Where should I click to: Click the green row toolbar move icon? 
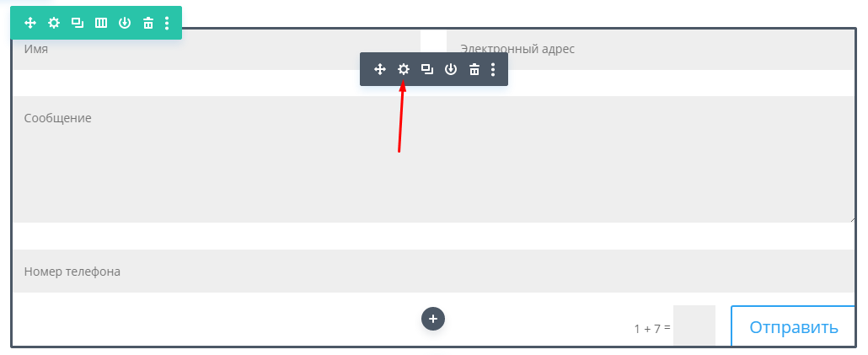[29, 23]
